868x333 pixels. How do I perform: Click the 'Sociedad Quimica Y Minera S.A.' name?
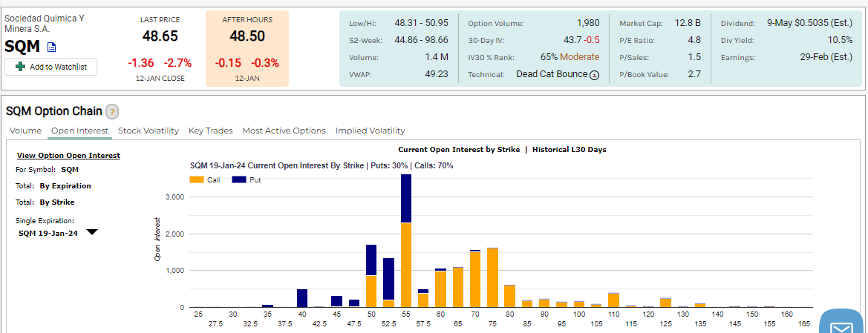[45, 23]
